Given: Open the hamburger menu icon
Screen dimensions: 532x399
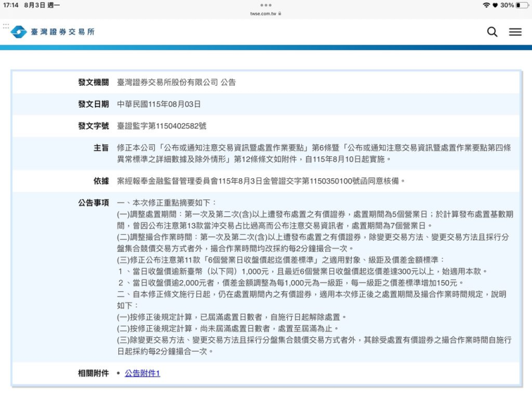Looking at the screenshot, I should coord(515,32).
